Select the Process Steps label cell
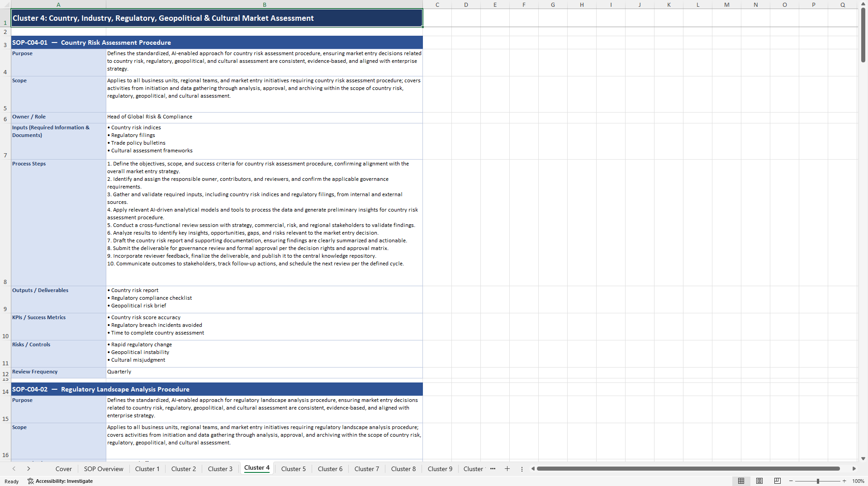868x486 pixels. (x=58, y=222)
